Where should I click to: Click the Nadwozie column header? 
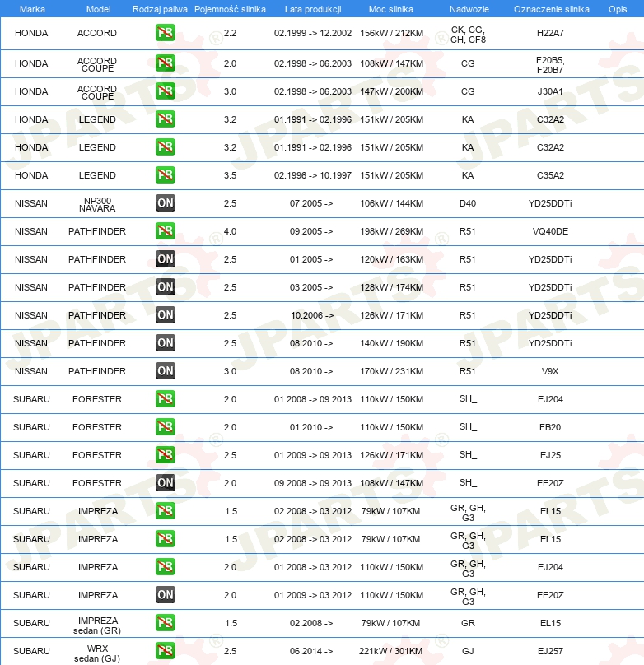[469, 9]
